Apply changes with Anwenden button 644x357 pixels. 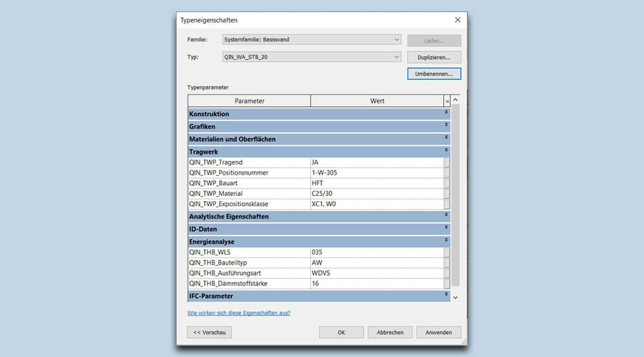[x=438, y=332]
